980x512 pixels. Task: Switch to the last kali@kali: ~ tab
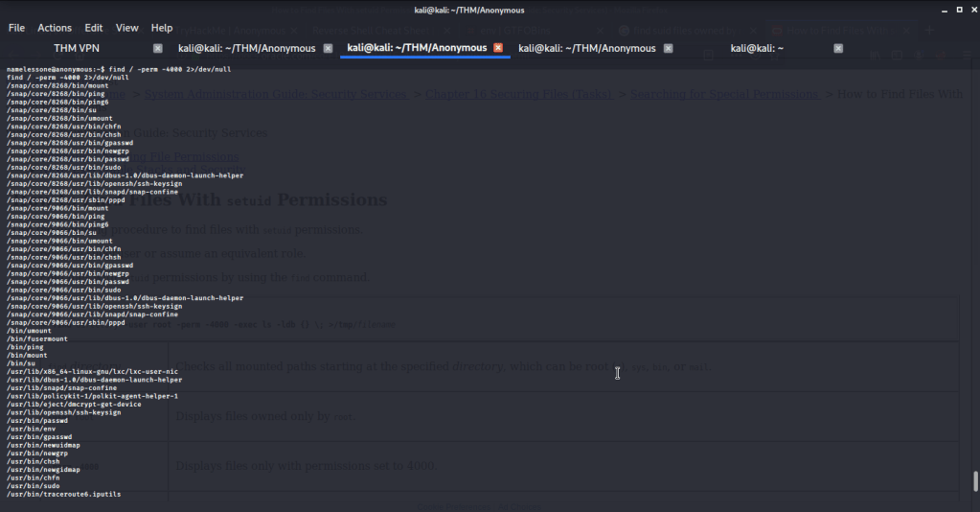click(757, 48)
